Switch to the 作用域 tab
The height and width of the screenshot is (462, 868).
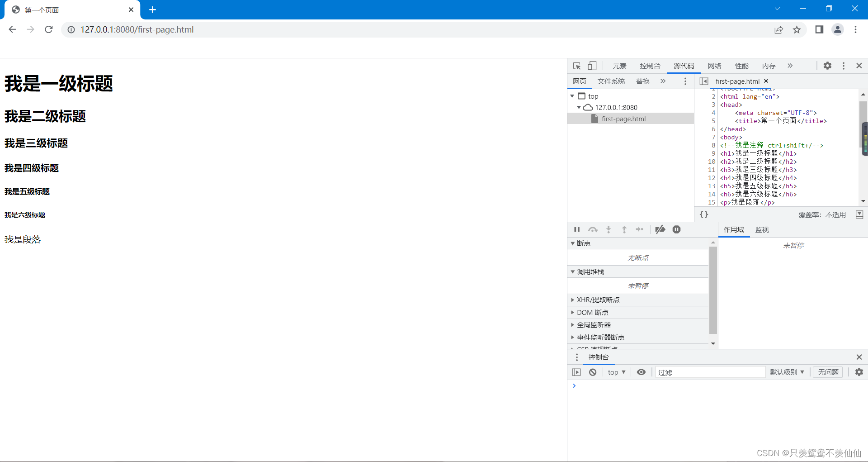(734, 229)
